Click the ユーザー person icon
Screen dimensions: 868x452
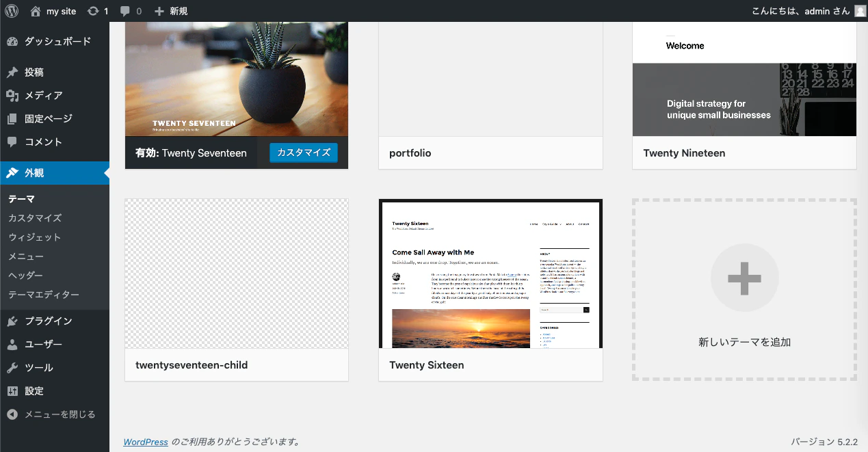(x=12, y=345)
